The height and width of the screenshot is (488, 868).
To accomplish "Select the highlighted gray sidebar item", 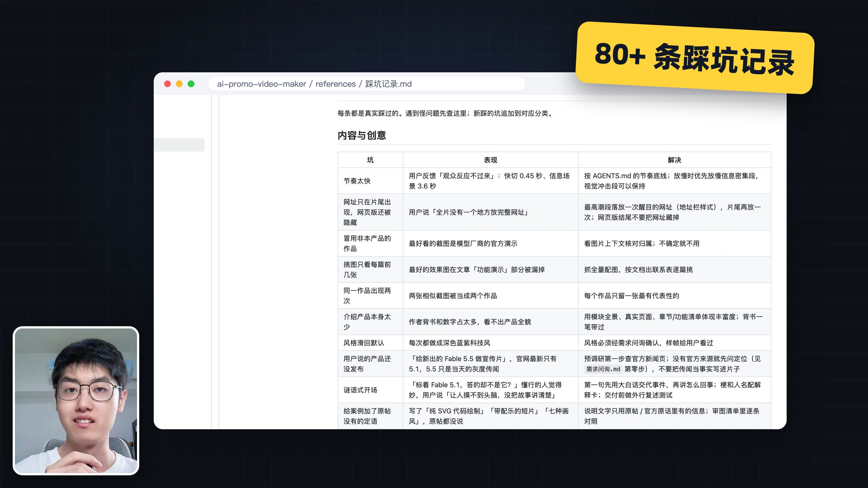I will (179, 145).
